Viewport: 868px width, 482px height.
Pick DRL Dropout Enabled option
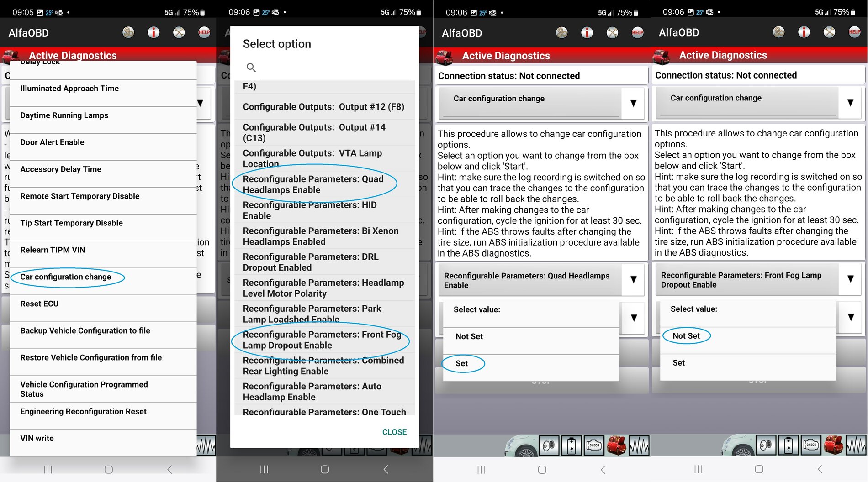pyautogui.click(x=324, y=262)
